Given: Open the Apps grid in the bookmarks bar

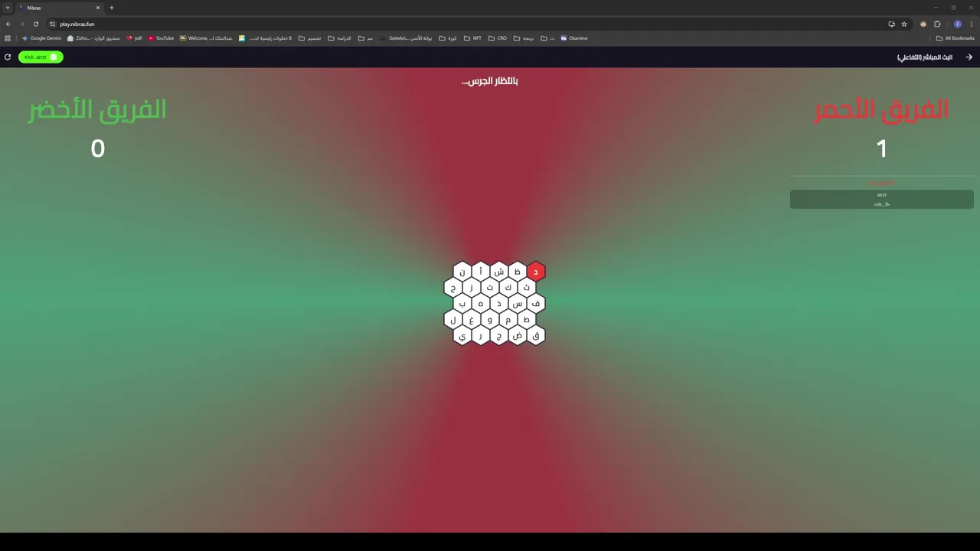Looking at the screenshot, I should (8, 38).
